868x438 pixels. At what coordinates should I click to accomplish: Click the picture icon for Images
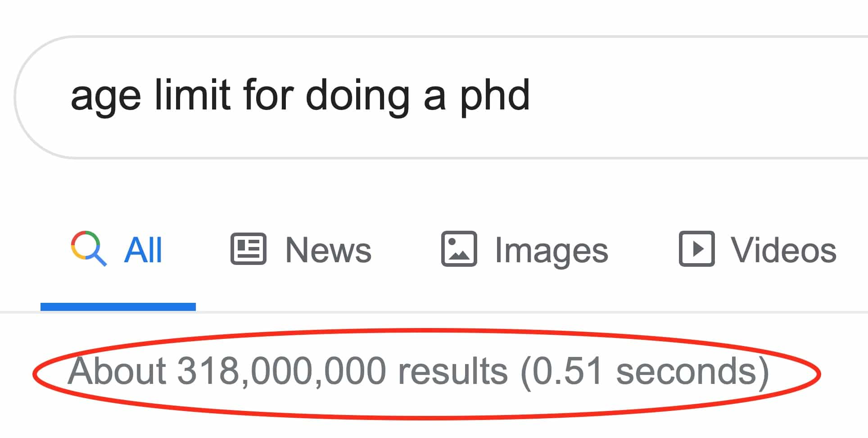pyautogui.click(x=459, y=249)
